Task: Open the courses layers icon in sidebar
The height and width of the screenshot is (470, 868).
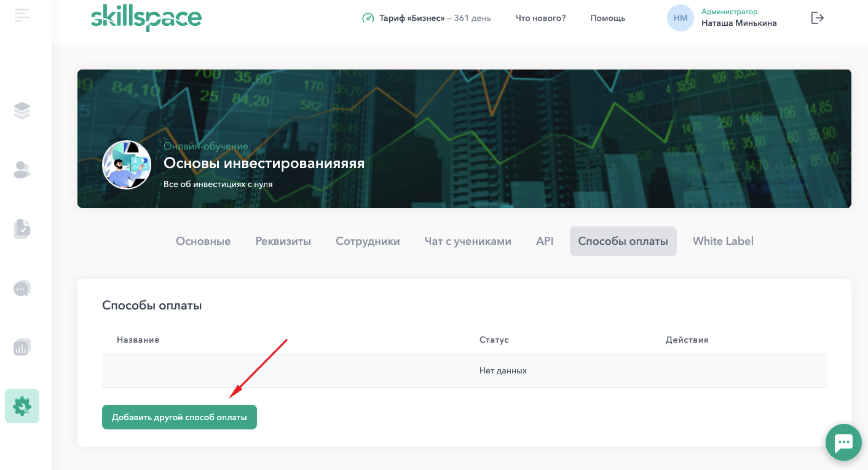Action: click(22, 111)
